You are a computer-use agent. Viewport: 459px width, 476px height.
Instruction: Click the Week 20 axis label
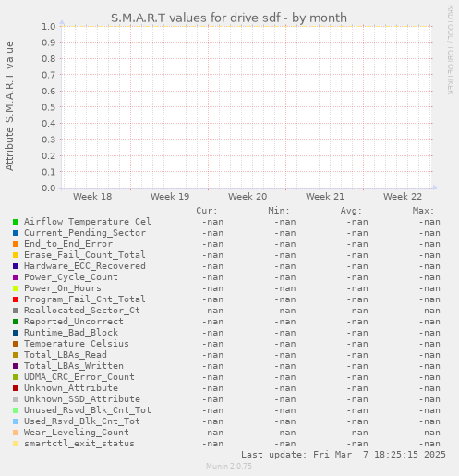(x=248, y=196)
